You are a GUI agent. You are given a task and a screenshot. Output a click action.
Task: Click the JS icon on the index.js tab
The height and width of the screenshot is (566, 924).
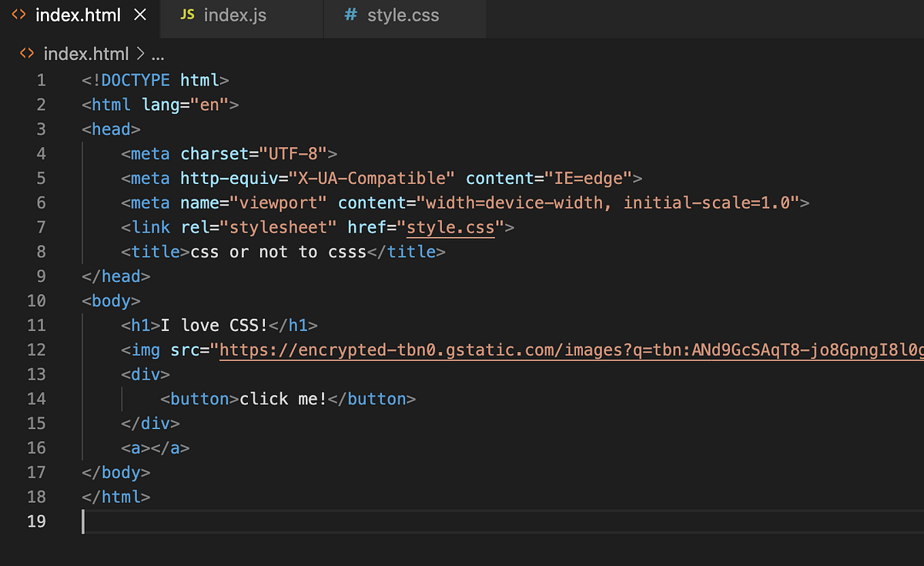186,14
